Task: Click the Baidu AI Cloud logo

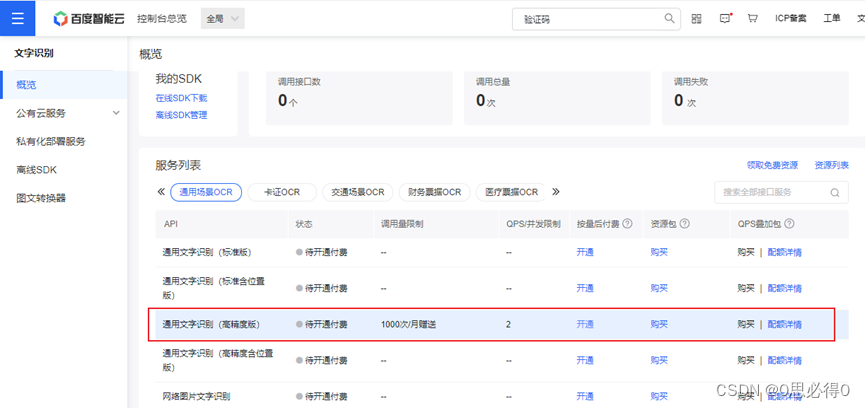Action: pos(89,19)
